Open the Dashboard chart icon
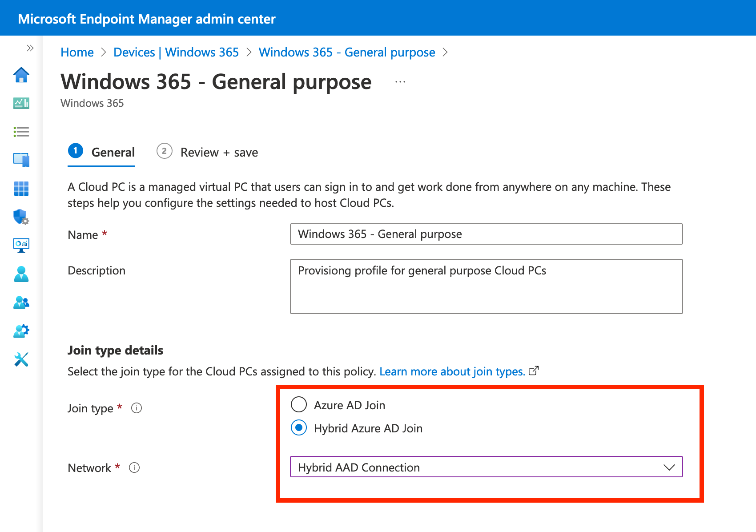The width and height of the screenshot is (756, 532). (x=21, y=103)
